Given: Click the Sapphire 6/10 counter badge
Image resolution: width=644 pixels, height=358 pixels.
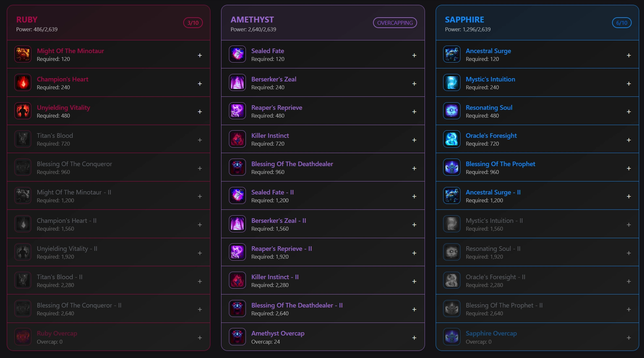Looking at the screenshot, I should pyautogui.click(x=622, y=23).
